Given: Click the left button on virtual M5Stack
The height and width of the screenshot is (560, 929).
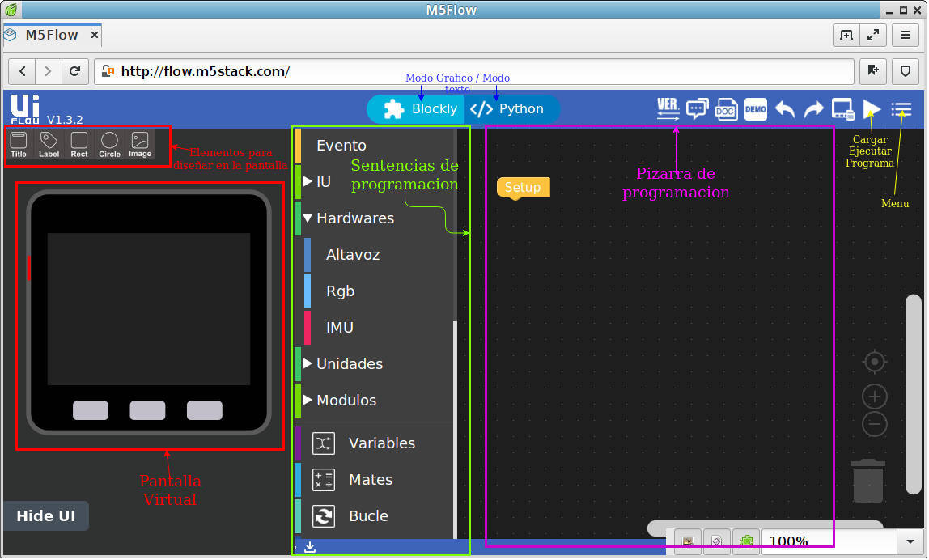Looking at the screenshot, I should 91,410.
